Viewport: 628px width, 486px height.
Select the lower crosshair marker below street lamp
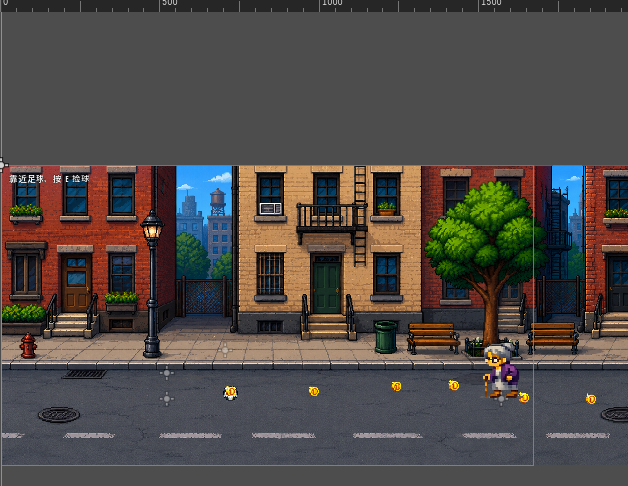(x=167, y=399)
